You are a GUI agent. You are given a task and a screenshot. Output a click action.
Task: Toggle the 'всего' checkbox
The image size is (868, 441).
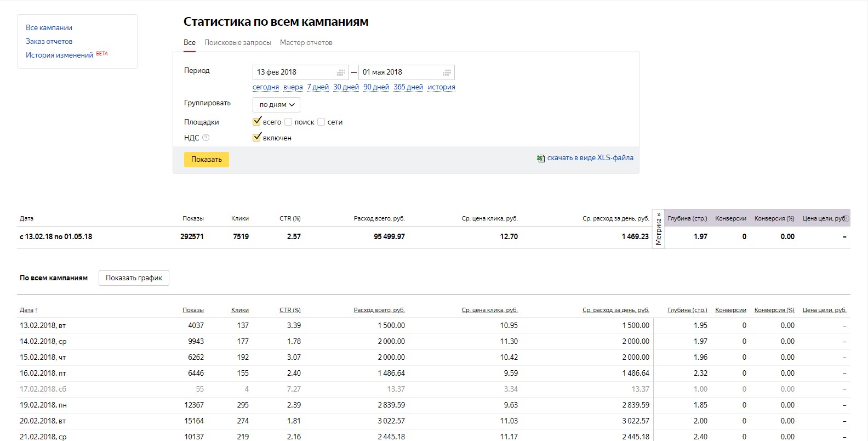(x=256, y=122)
